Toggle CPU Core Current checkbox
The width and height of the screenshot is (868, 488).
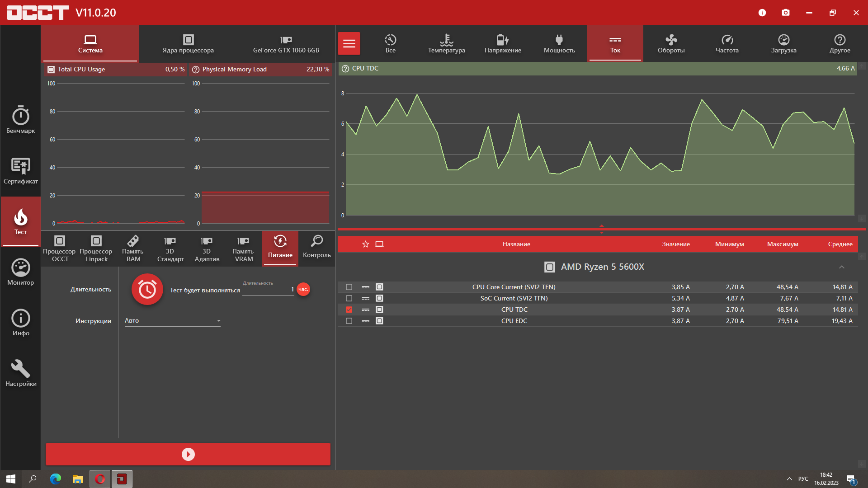[349, 287]
